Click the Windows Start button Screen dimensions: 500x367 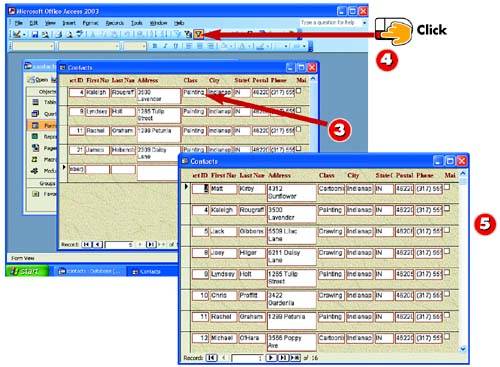click(x=27, y=271)
